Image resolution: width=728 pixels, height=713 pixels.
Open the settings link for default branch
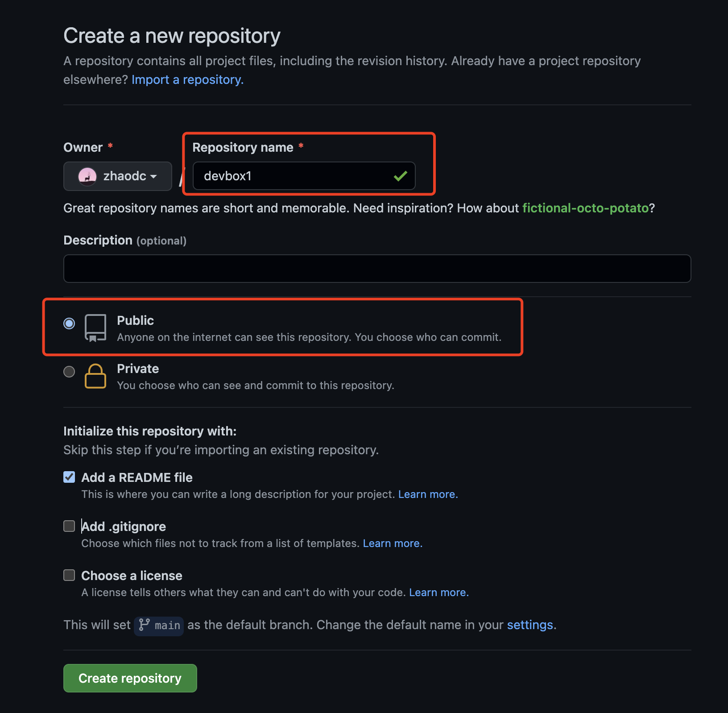coord(532,625)
